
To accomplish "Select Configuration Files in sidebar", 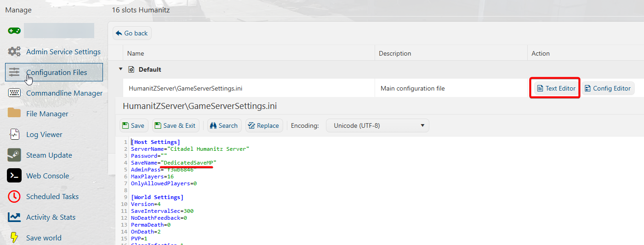I will tap(56, 72).
